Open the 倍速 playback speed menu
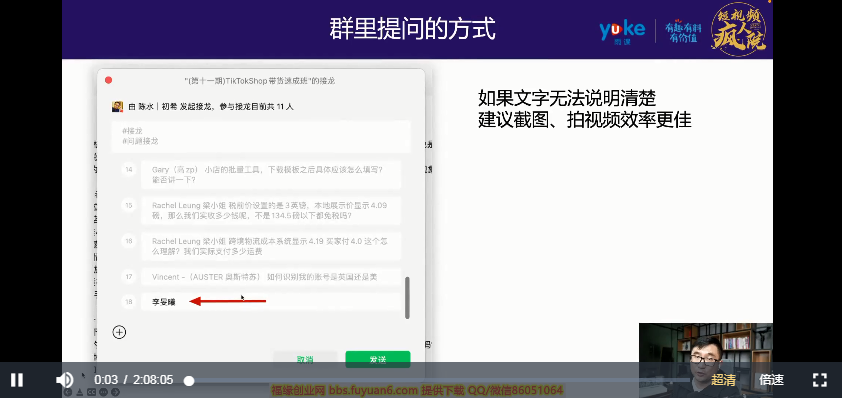 (771, 380)
